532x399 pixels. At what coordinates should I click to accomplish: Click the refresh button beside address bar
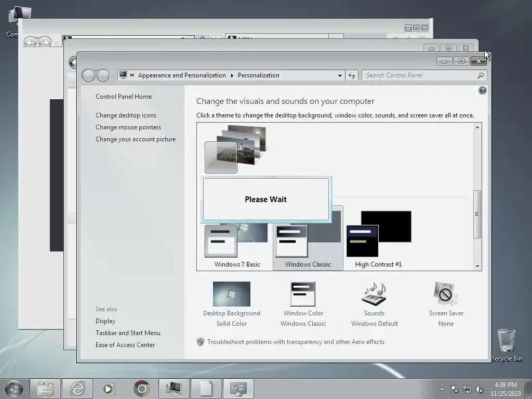[x=352, y=75]
